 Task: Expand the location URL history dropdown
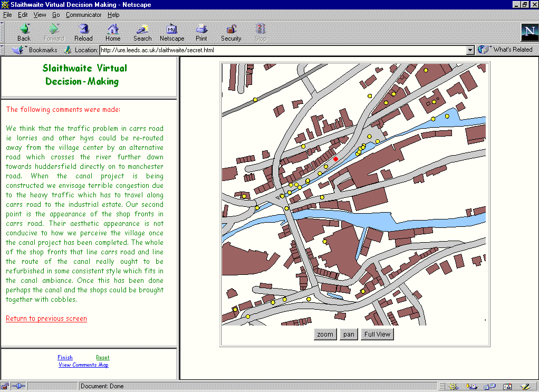470,50
